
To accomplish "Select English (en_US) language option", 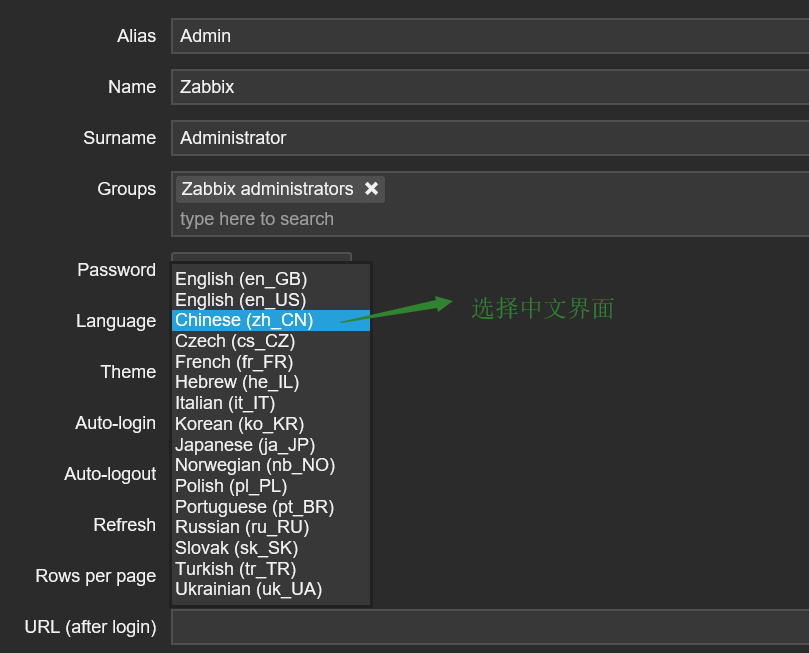I will tap(271, 300).
